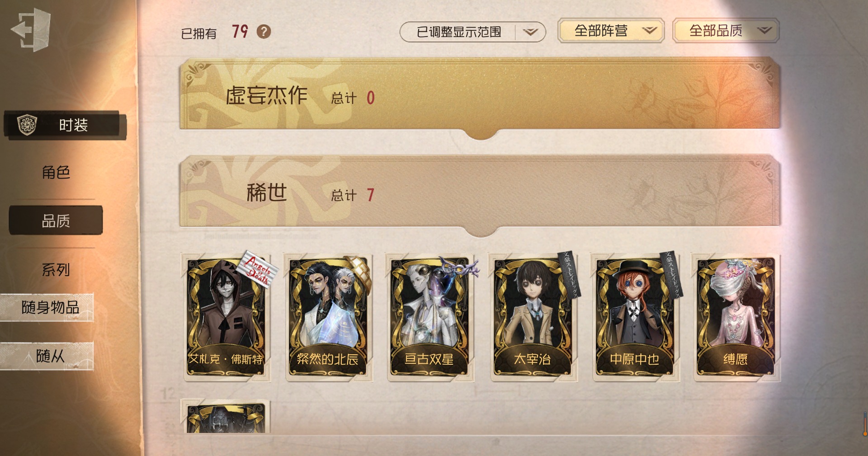Viewport: 868px width, 456px height.
Task: Select the 系列 sort tab
Action: 56,270
